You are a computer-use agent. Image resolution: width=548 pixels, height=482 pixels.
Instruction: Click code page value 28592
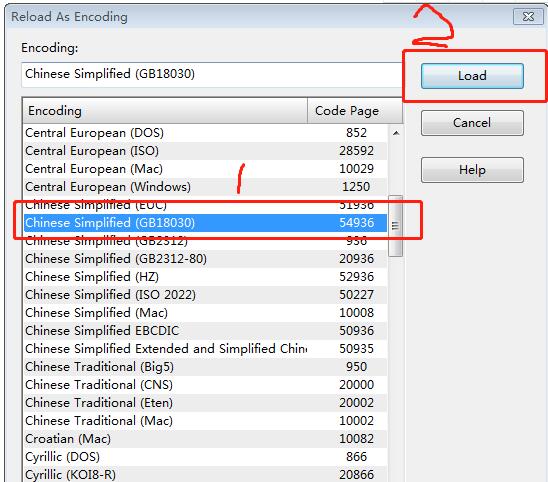356,151
